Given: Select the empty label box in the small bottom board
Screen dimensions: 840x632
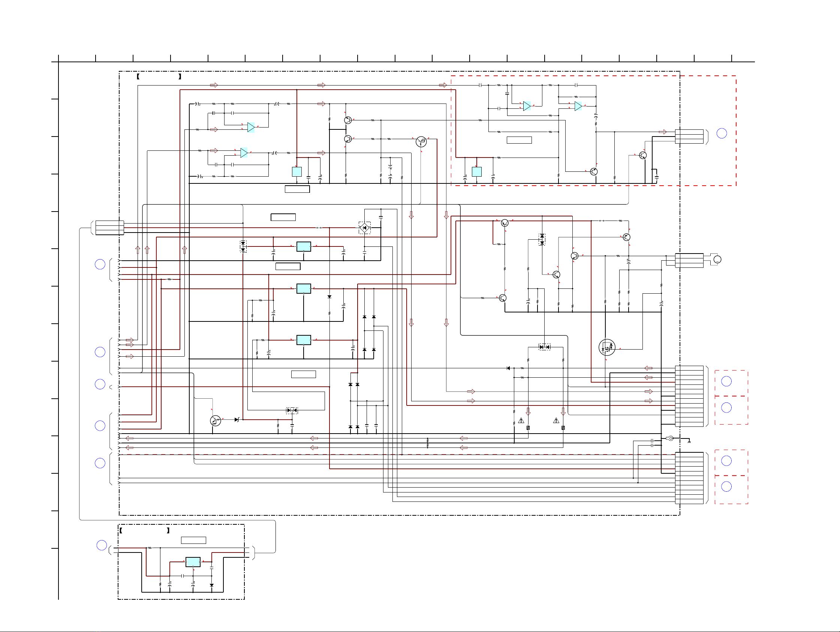Looking at the screenshot, I should 193,540.
